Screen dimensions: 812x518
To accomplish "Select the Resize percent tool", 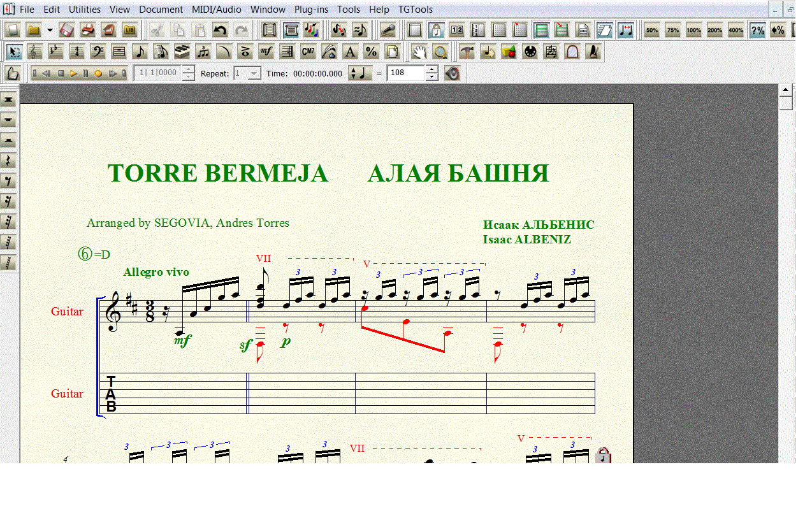I will 371,52.
